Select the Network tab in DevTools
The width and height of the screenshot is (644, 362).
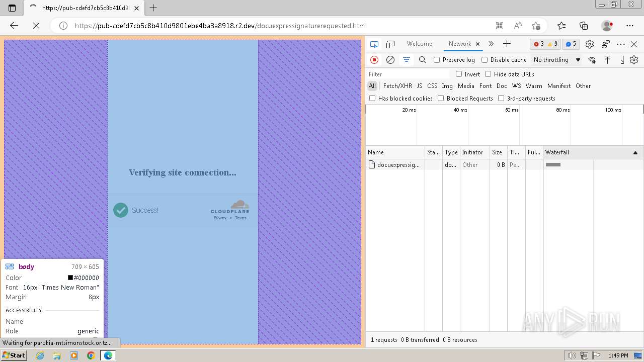pos(460,44)
